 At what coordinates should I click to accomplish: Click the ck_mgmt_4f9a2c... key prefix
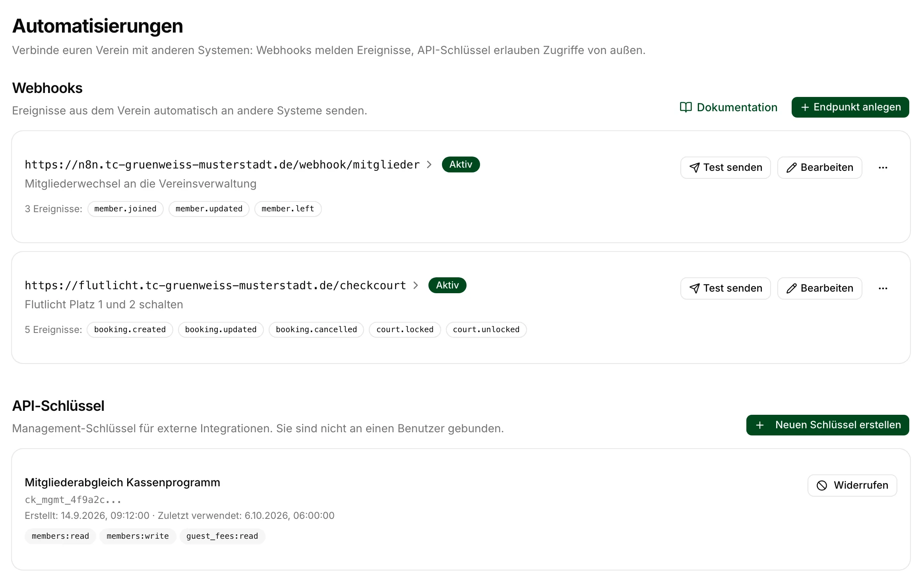[73, 500]
